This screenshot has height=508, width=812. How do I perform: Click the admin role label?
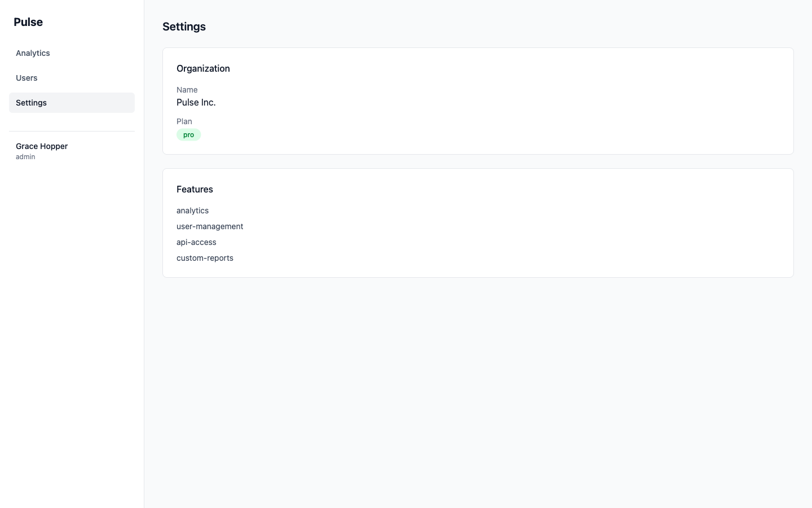[x=25, y=156]
